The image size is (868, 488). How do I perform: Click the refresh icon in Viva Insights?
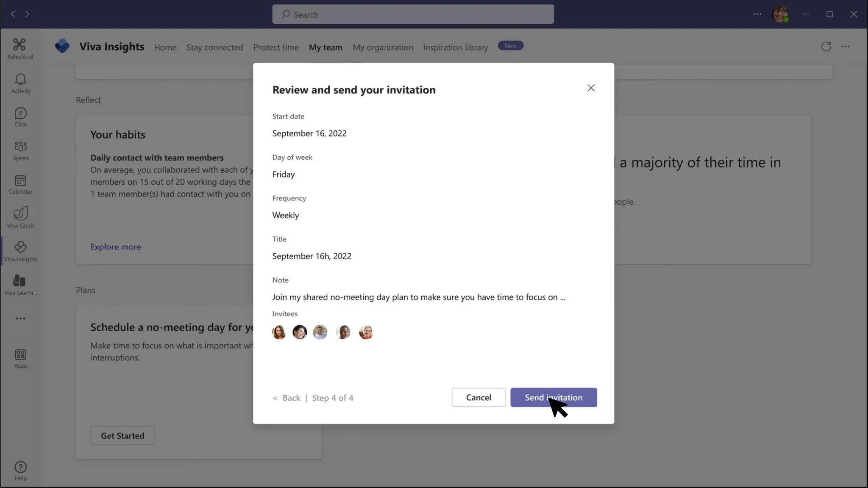tap(826, 47)
